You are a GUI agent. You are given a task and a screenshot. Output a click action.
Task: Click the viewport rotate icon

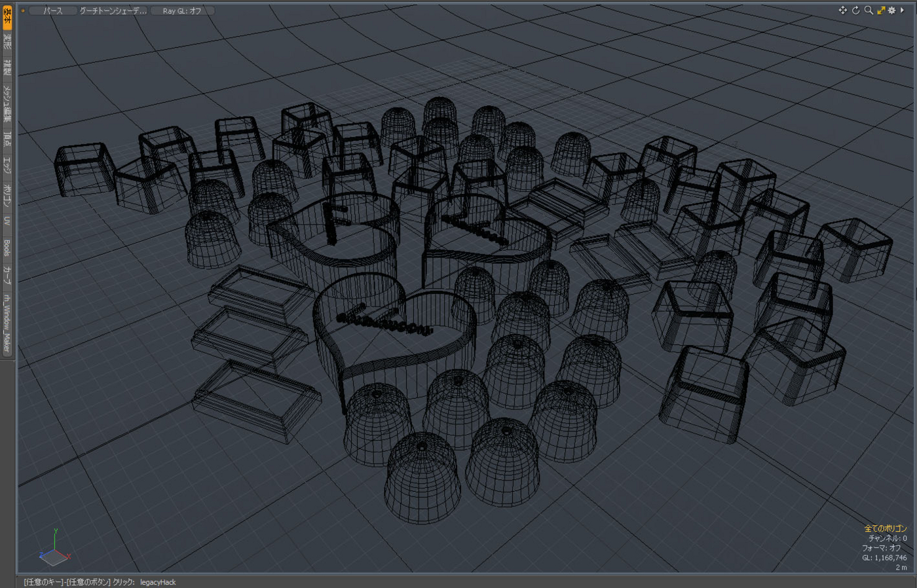tap(855, 10)
